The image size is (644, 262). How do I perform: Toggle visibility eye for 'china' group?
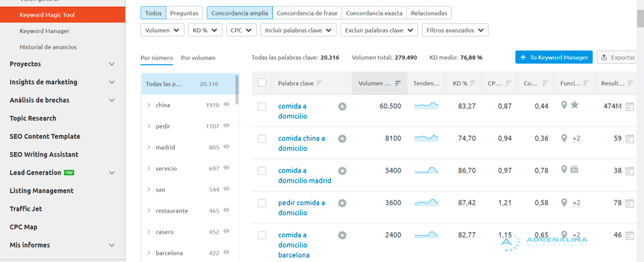click(x=226, y=105)
